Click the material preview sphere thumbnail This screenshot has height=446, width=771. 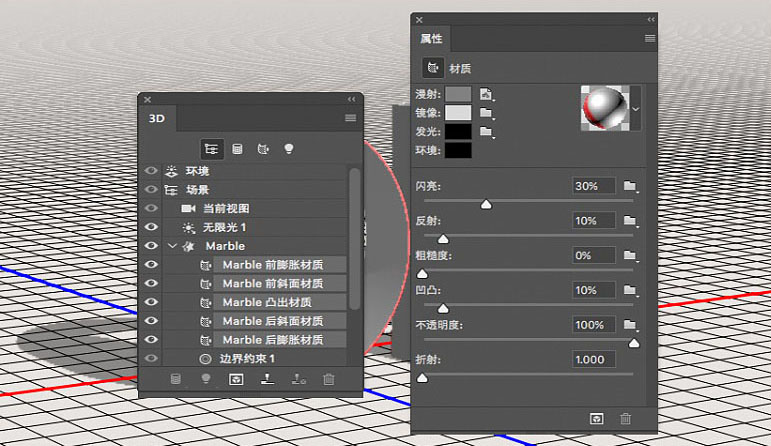(605, 108)
